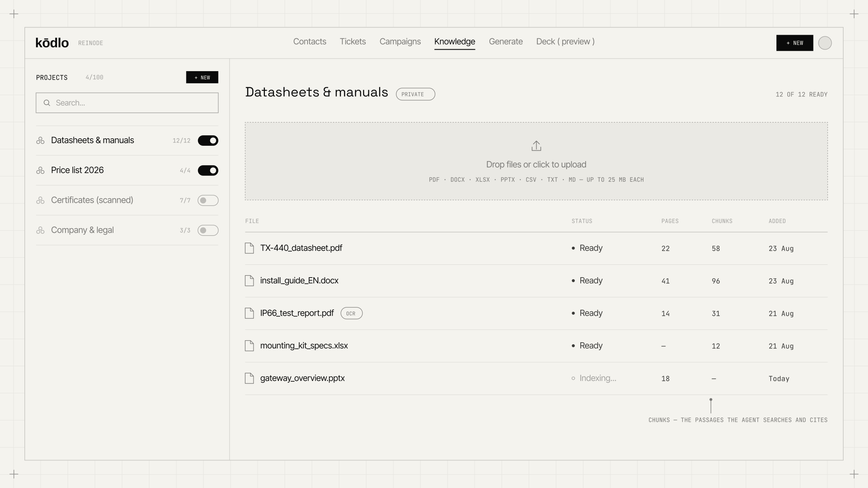Click the file icon for TX-440_datasheet.pdf
Image resolution: width=868 pixels, height=488 pixels.
tap(249, 248)
